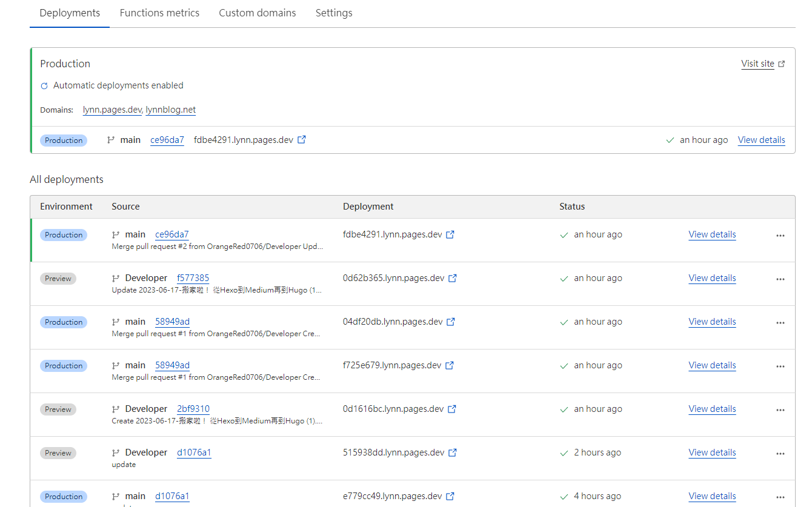Viewport: 812px width, 507px height.
Task: Open external link icon for fdbe4291.lynn.pages.dev in Production card
Action: point(302,140)
